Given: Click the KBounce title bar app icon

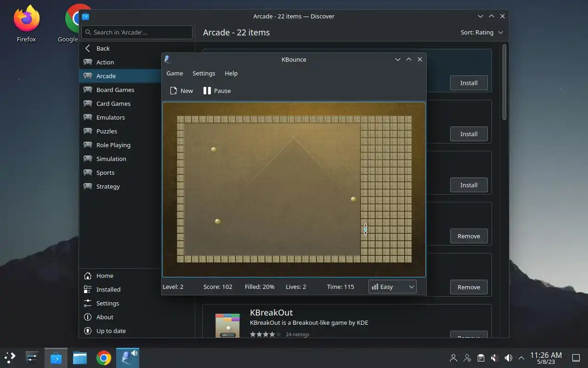Looking at the screenshot, I should (x=168, y=59).
